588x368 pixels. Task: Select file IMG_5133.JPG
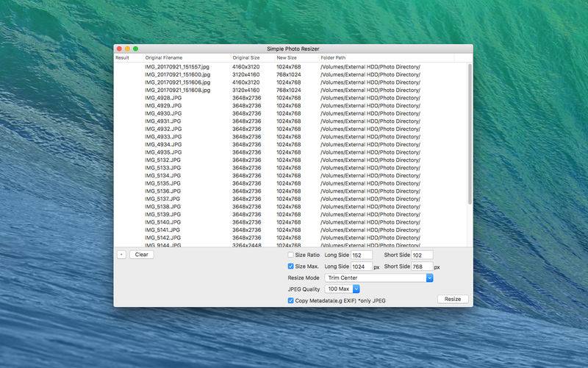click(x=290, y=168)
